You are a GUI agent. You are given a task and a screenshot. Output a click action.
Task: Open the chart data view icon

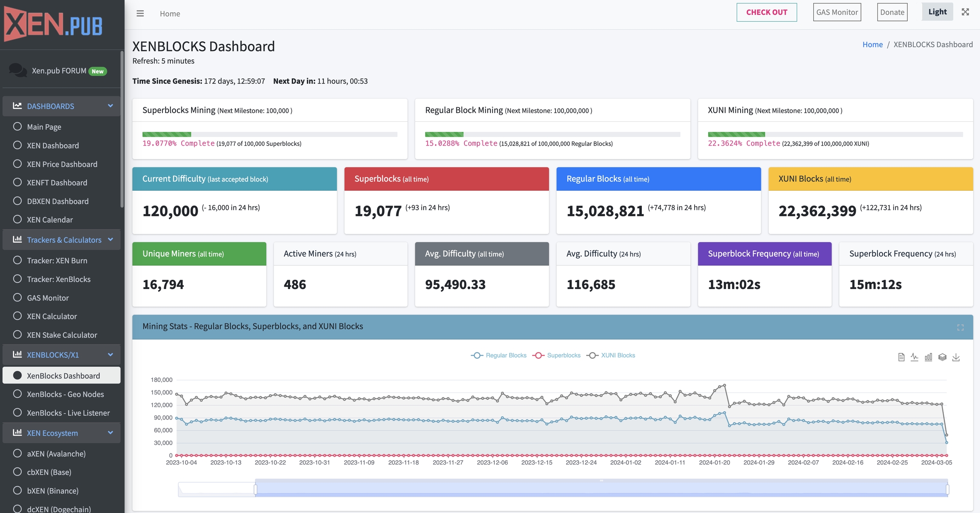point(901,357)
